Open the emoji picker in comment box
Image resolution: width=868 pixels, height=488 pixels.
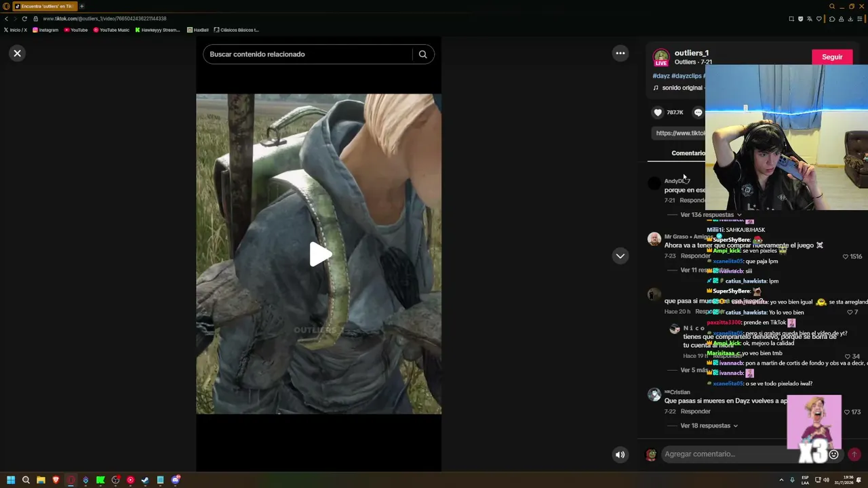click(834, 455)
